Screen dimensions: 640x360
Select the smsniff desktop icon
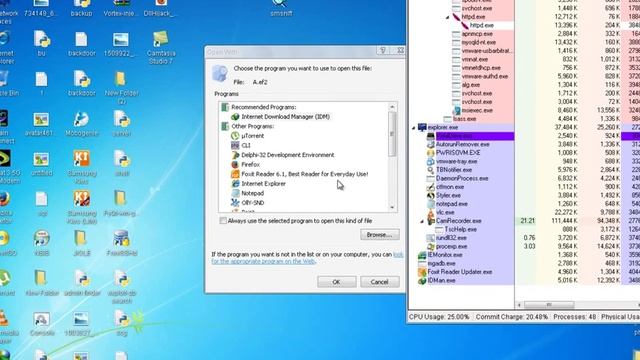tap(280, 8)
